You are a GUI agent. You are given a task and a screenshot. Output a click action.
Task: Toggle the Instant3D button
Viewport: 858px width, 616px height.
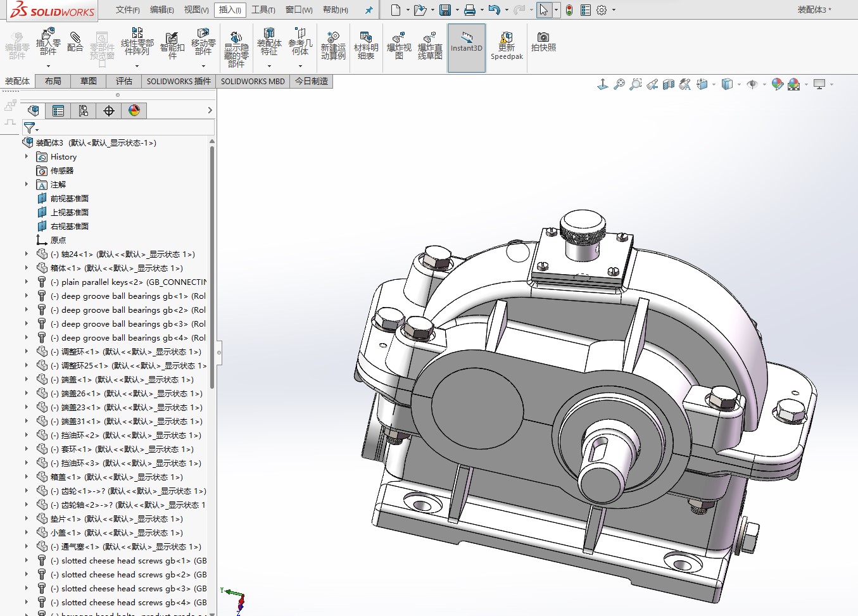point(467,47)
